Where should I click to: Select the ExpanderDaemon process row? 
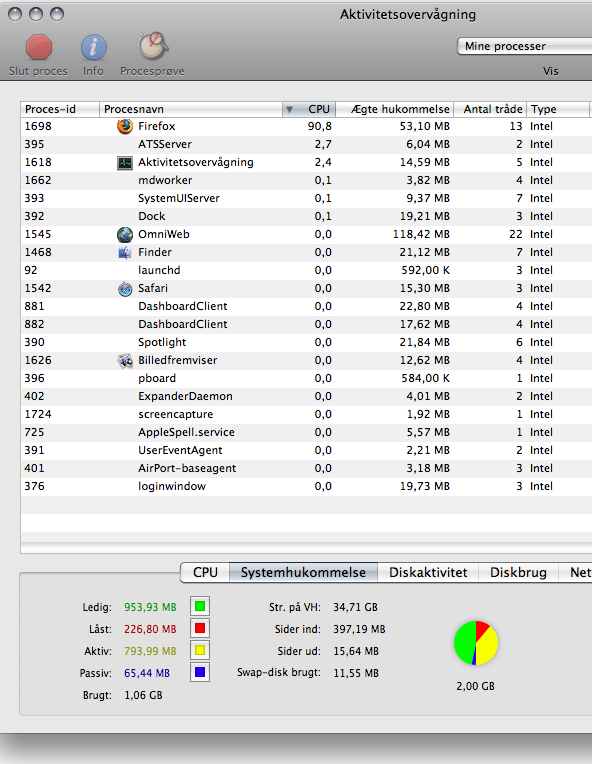(x=306, y=397)
